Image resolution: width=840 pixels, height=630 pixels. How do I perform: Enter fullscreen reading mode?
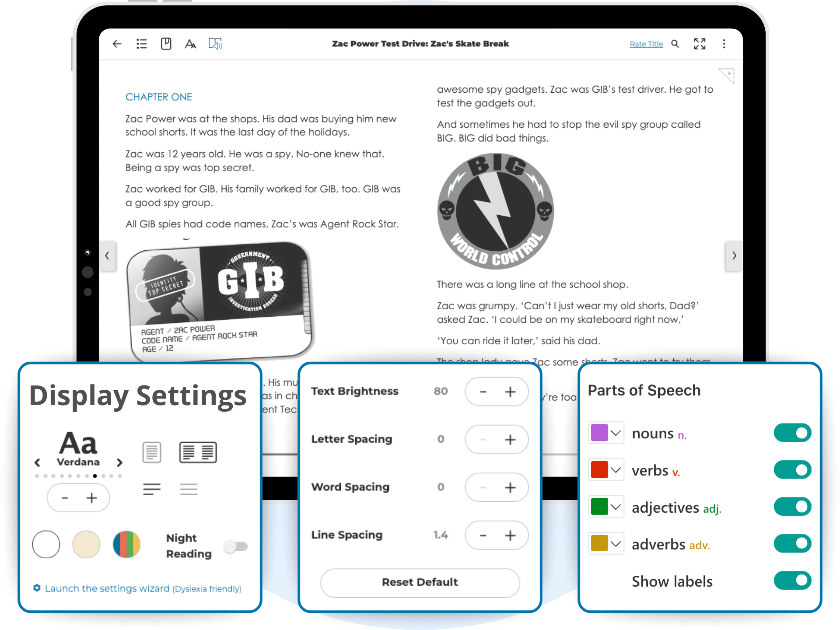700,44
